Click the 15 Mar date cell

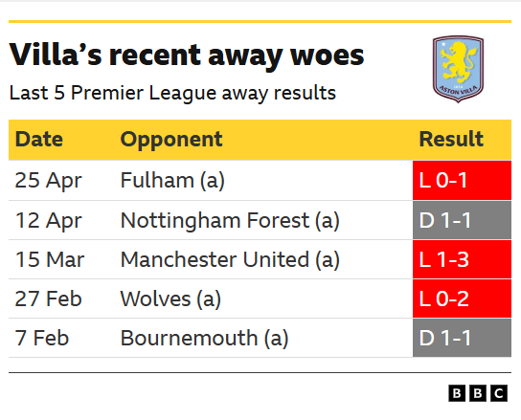[x=50, y=259]
